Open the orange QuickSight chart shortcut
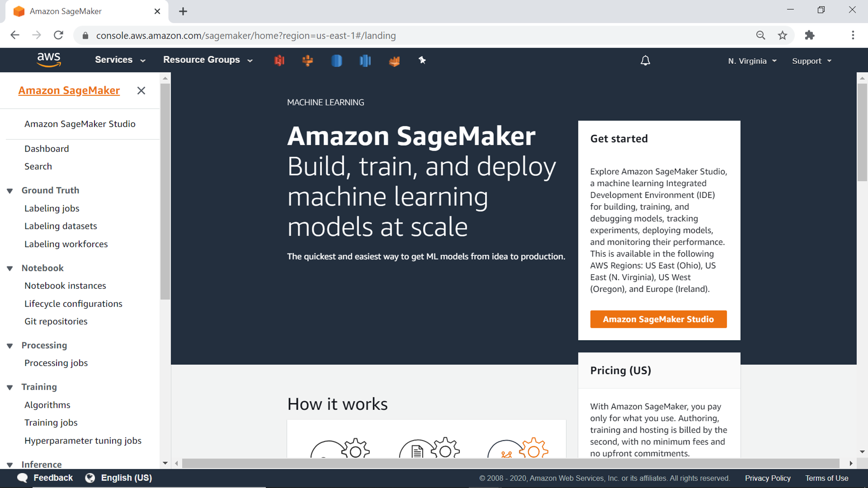The image size is (868, 488). pyautogui.click(x=394, y=61)
